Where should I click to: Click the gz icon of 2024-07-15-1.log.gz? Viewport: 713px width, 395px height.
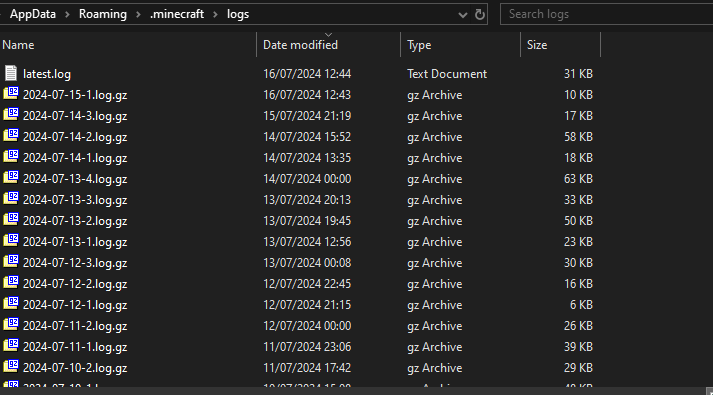11,94
